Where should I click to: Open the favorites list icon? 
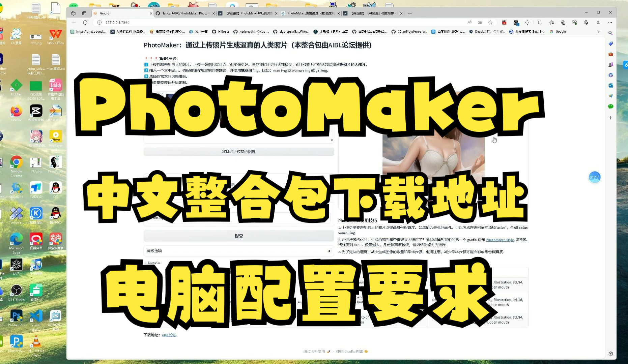(551, 23)
